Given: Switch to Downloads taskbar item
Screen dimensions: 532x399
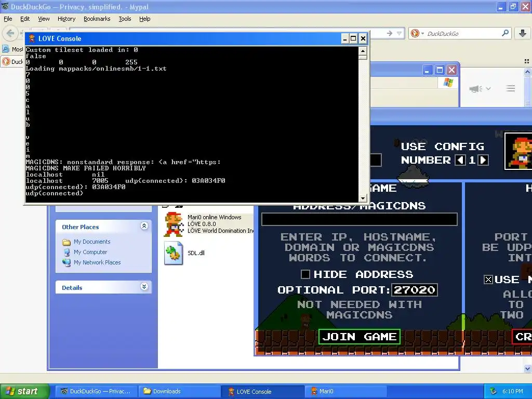Looking at the screenshot, I should 179,391.
